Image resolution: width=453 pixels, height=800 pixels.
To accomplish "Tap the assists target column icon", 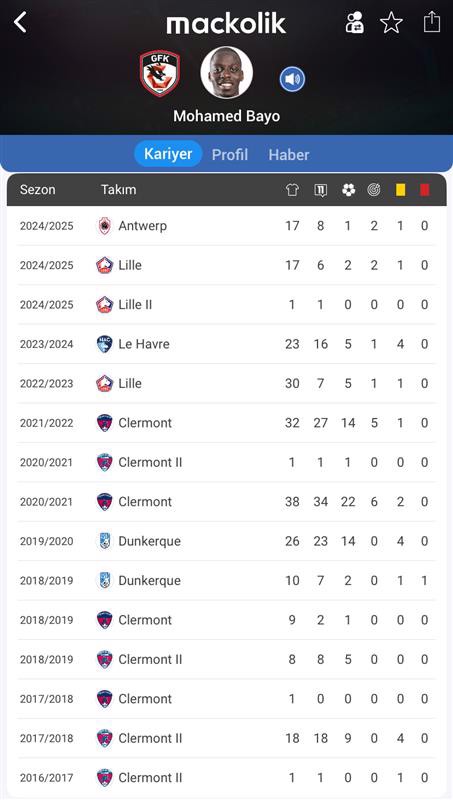I will [x=374, y=190].
